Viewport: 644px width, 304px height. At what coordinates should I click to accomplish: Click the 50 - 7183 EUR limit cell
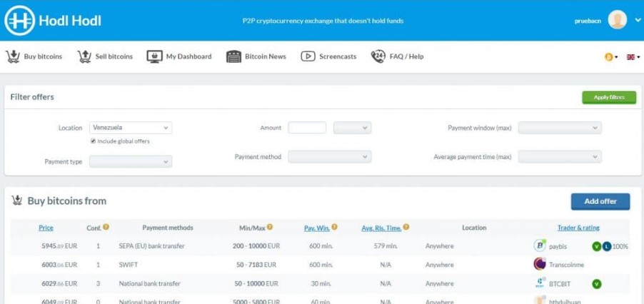point(256,265)
